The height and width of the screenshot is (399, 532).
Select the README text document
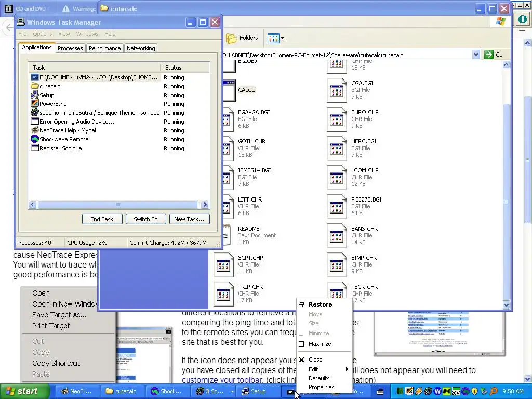(x=249, y=235)
